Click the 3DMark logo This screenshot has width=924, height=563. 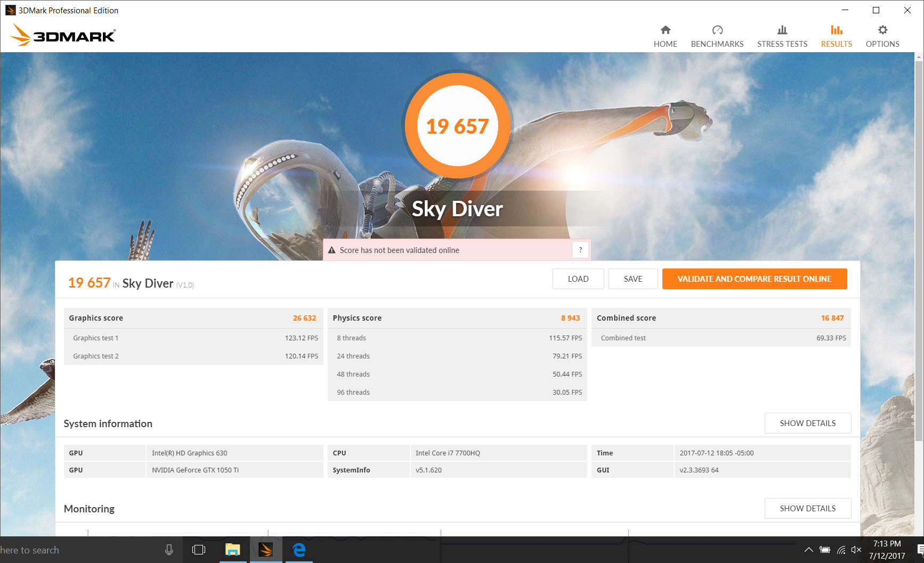63,35
